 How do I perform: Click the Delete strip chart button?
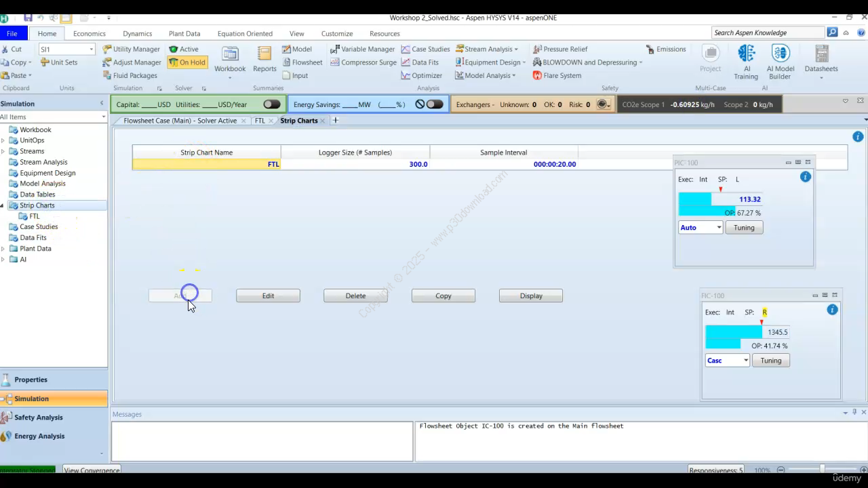(355, 296)
